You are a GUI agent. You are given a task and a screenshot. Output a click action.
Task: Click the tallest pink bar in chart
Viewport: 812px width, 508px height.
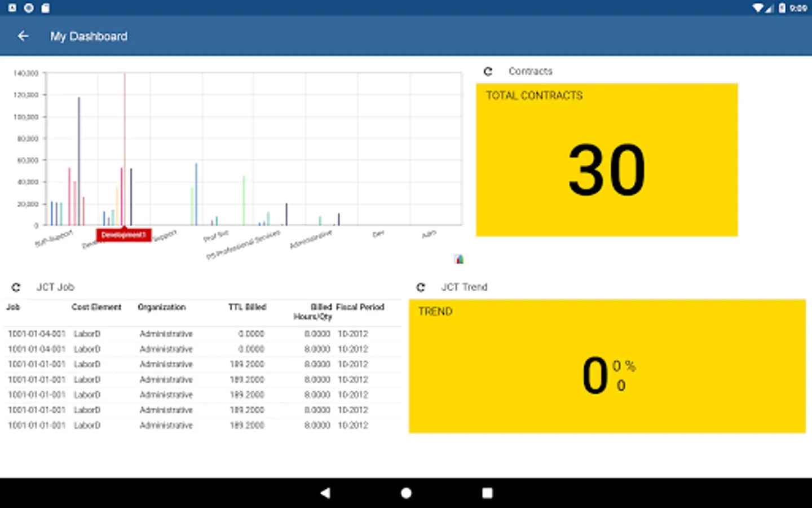point(125,149)
